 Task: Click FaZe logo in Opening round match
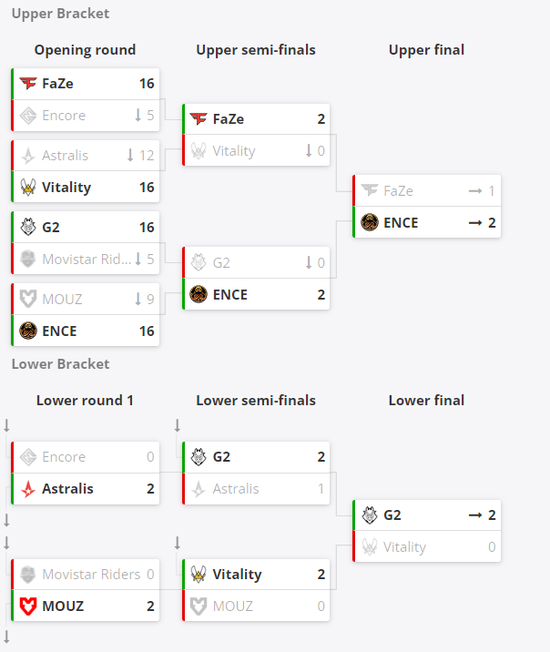[28, 84]
